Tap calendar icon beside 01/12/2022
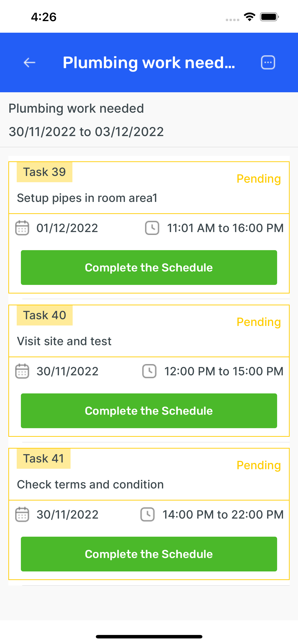The height and width of the screenshot is (644, 298). click(x=22, y=228)
